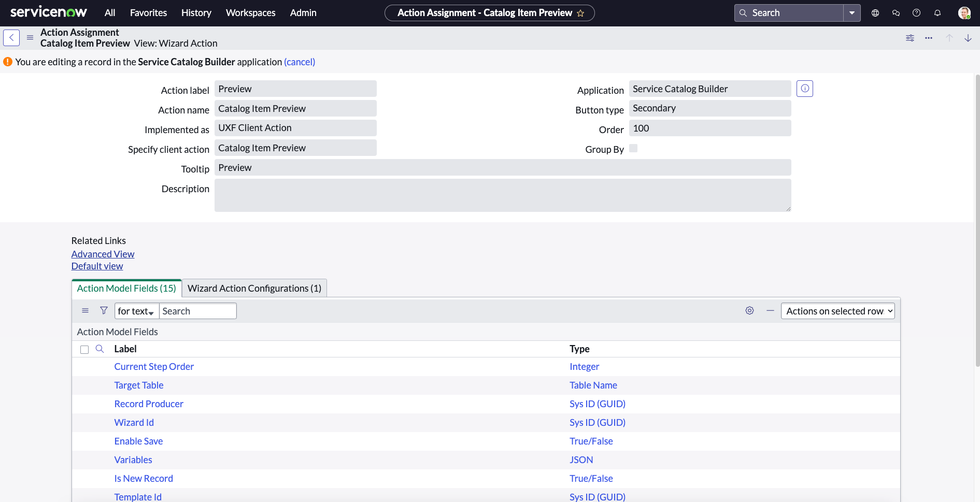Open the Favorites menu
This screenshot has height=502, width=980.
[148, 13]
